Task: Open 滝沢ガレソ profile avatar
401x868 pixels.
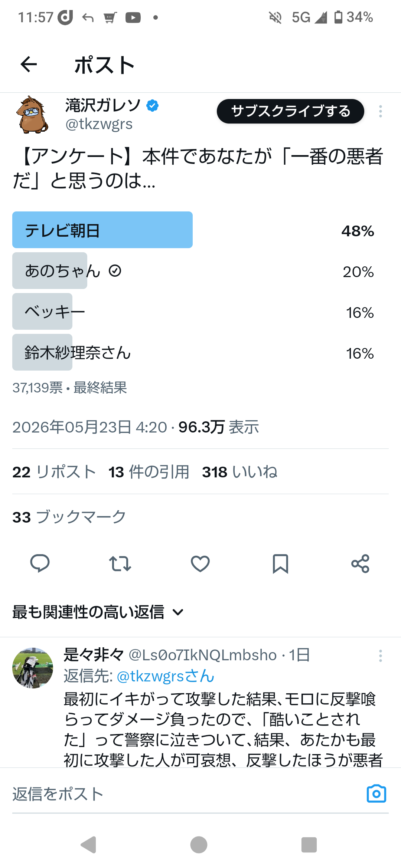Action: pos(32,114)
